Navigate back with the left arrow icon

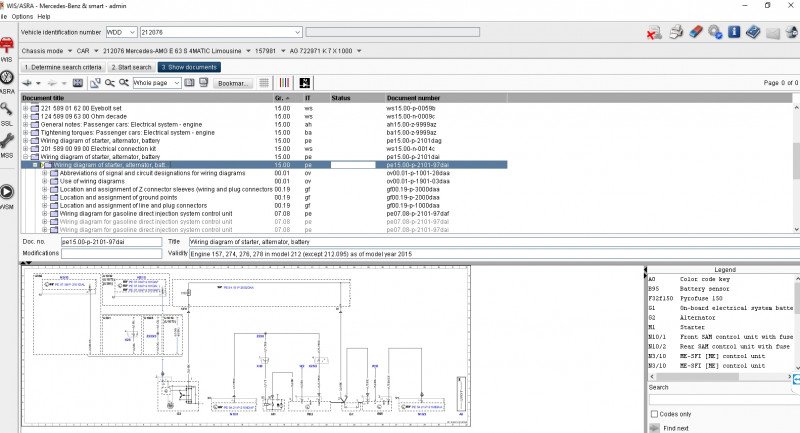tap(27, 83)
